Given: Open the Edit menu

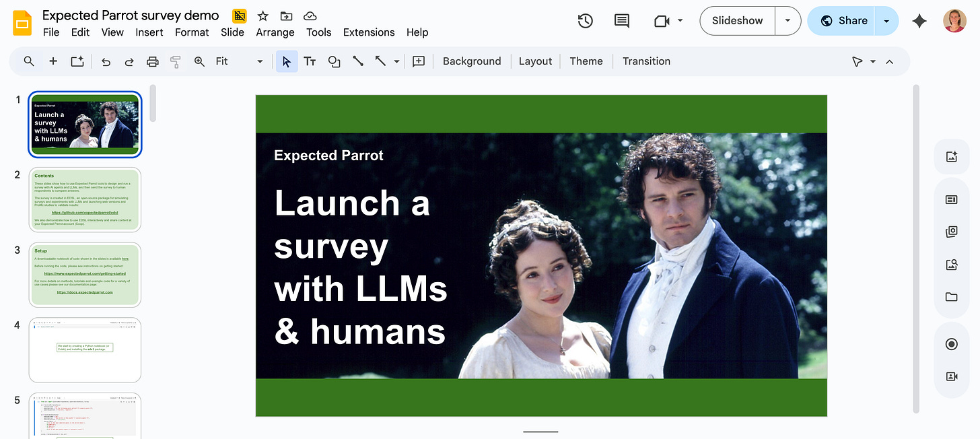Looking at the screenshot, I should [x=80, y=32].
